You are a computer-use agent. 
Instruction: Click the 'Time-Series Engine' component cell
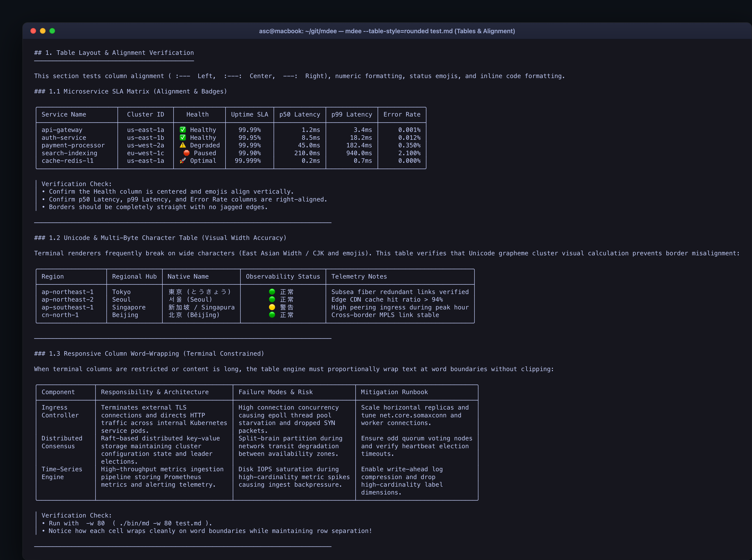tap(62, 473)
